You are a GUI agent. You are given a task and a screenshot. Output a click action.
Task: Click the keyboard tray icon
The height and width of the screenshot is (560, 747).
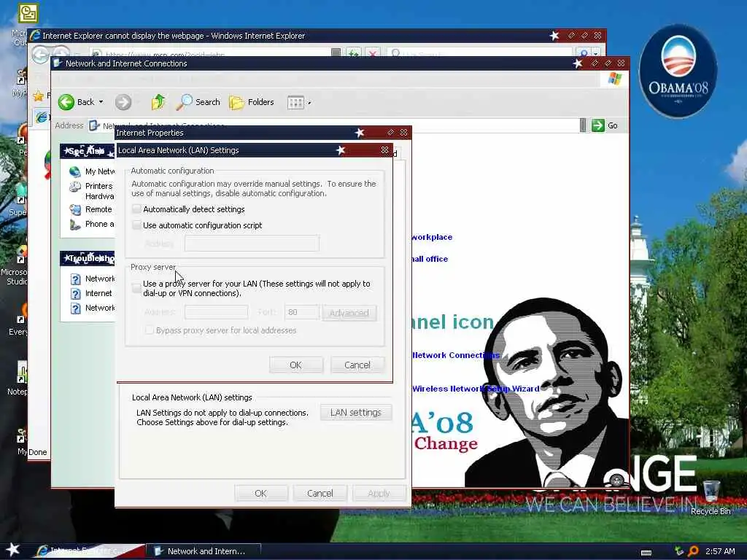point(646,553)
